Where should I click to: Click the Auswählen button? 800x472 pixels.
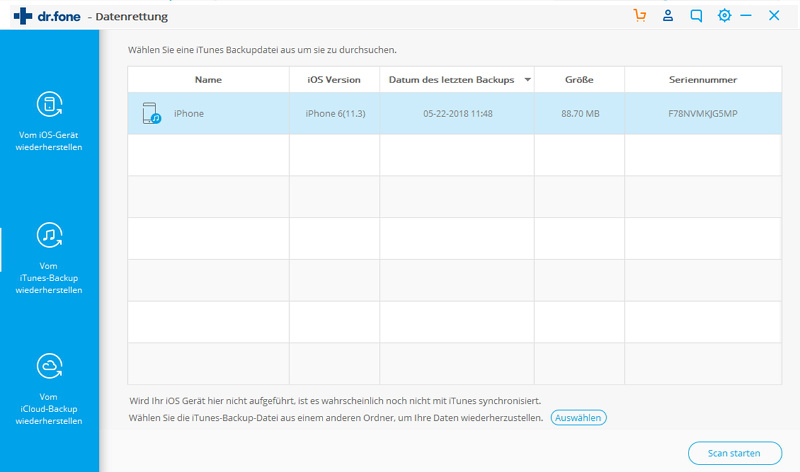point(579,417)
